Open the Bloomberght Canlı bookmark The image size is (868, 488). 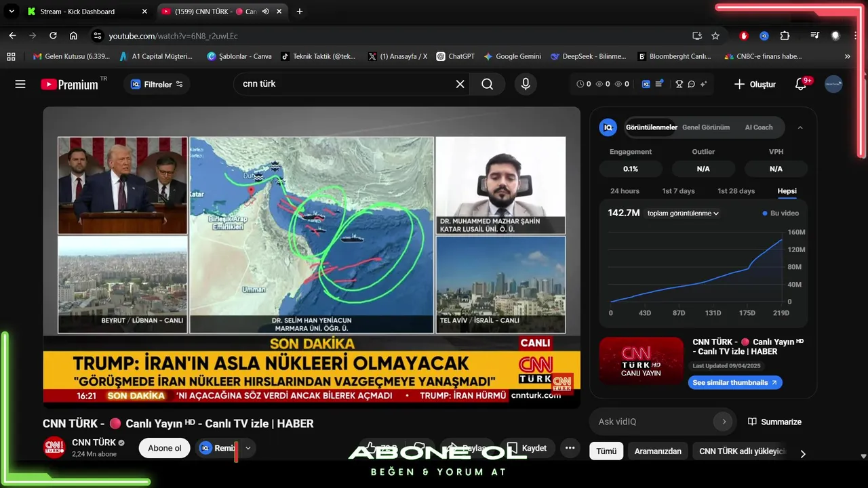674,56
